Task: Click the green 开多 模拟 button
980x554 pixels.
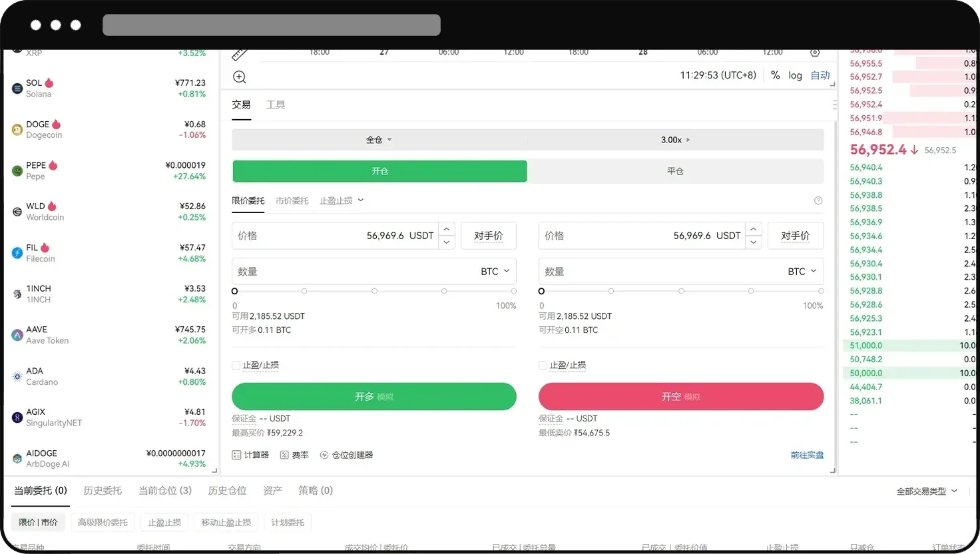Action: tap(374, 396)
